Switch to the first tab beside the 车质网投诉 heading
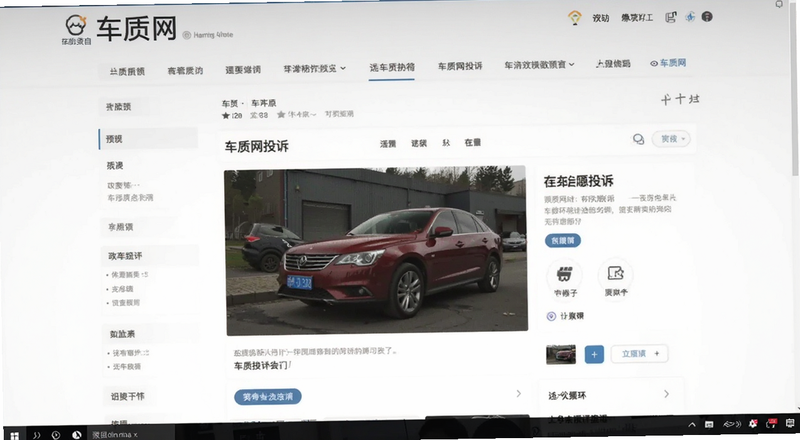800x440 pixels. point(388,144)
